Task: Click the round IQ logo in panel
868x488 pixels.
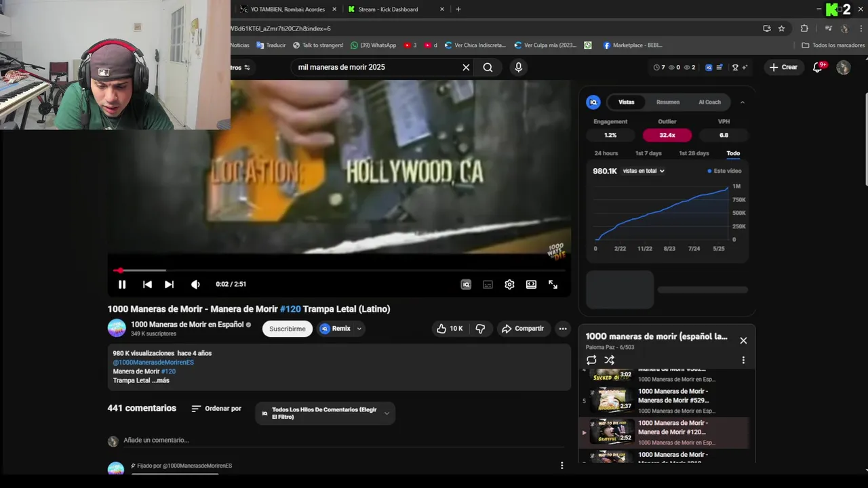Action: click(593, 102)
